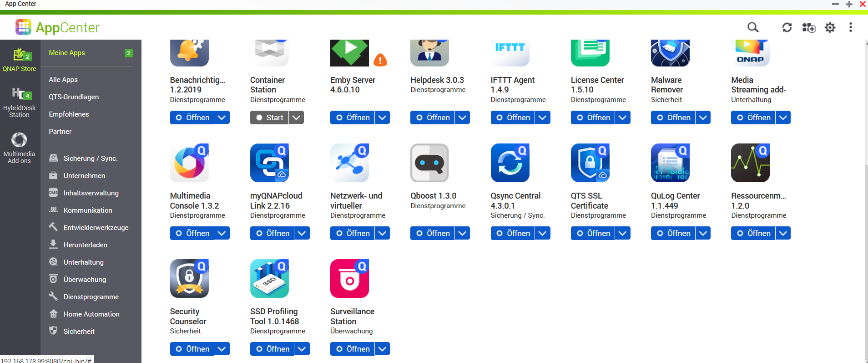
Task: Click the myQNAPcloud Link app icon
Action: click(x=269, y=163)
